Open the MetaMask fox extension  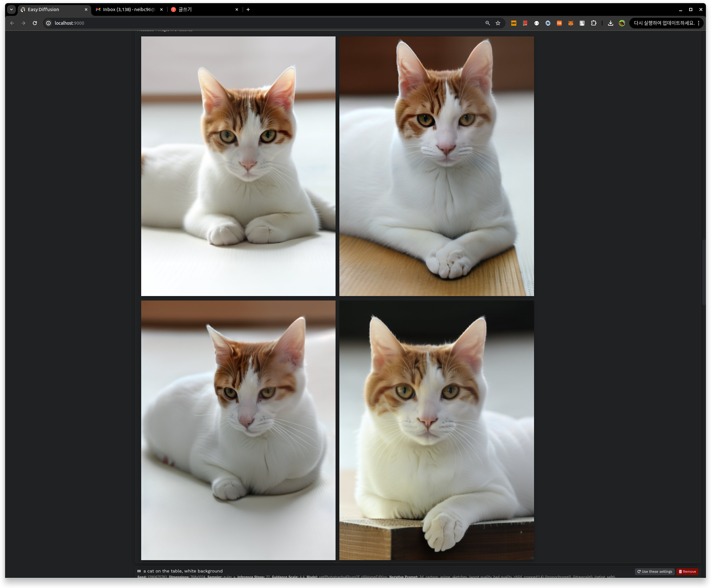pos(570,23)
